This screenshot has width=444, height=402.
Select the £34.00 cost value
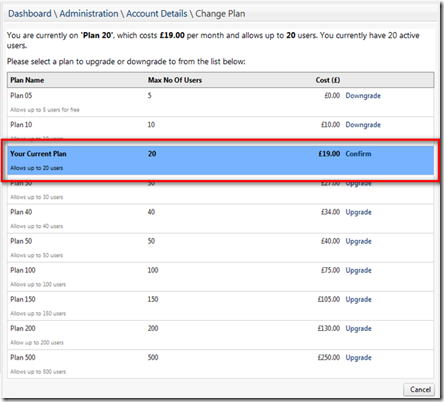(330, 212)
